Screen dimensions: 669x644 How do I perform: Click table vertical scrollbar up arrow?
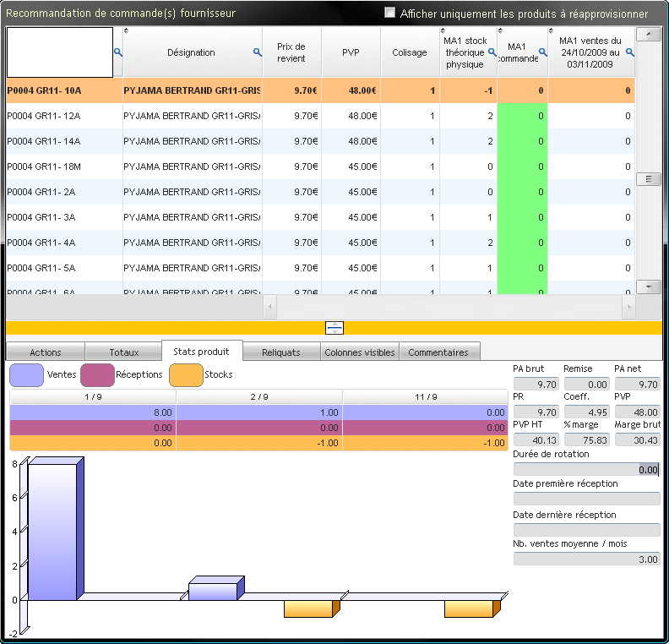pos(649,34)
